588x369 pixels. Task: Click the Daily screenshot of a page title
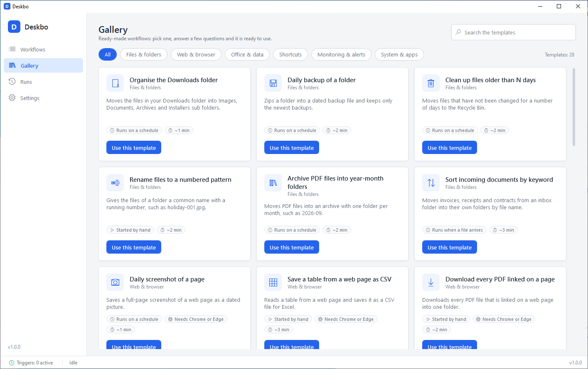point(167,279)
